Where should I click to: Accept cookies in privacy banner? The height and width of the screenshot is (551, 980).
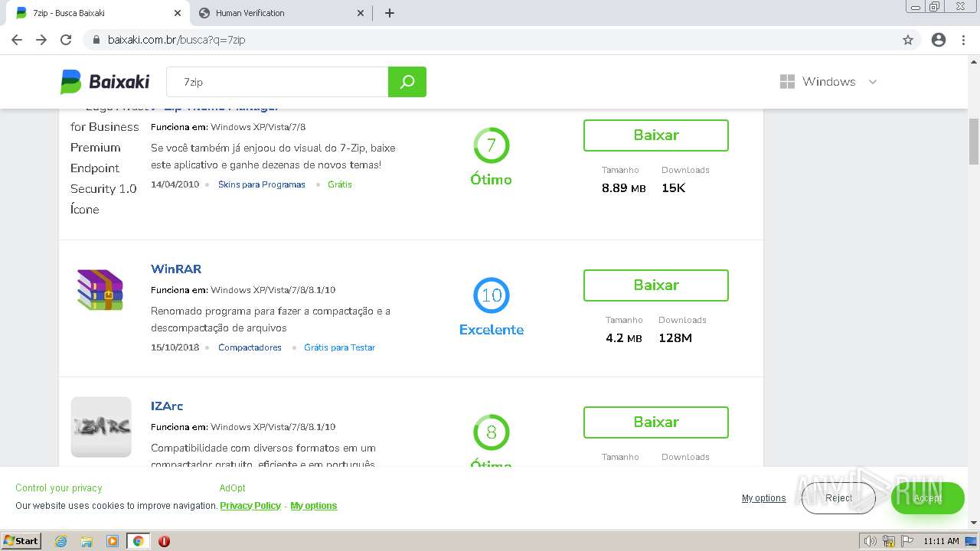(927, 498)
